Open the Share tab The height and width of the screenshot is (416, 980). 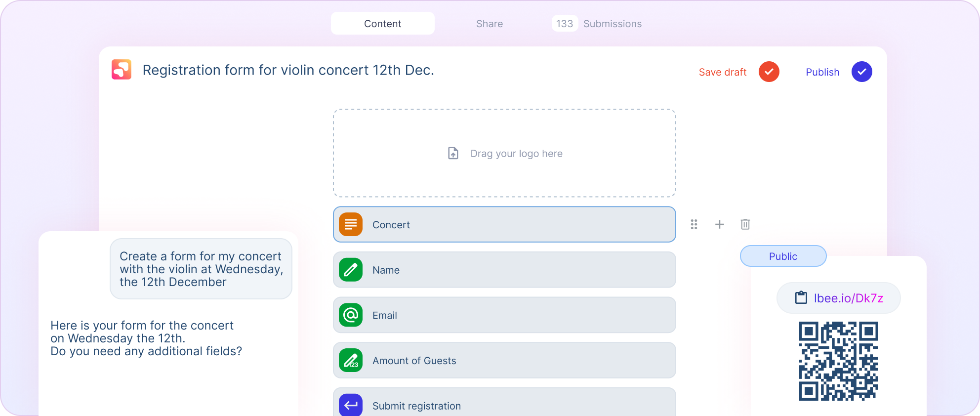pos(489,23)
